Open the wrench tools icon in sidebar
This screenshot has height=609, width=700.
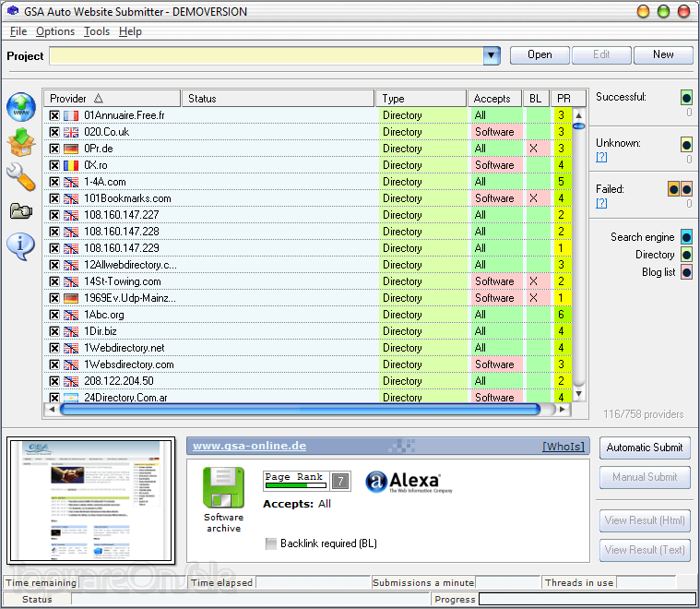coord(21,177)
